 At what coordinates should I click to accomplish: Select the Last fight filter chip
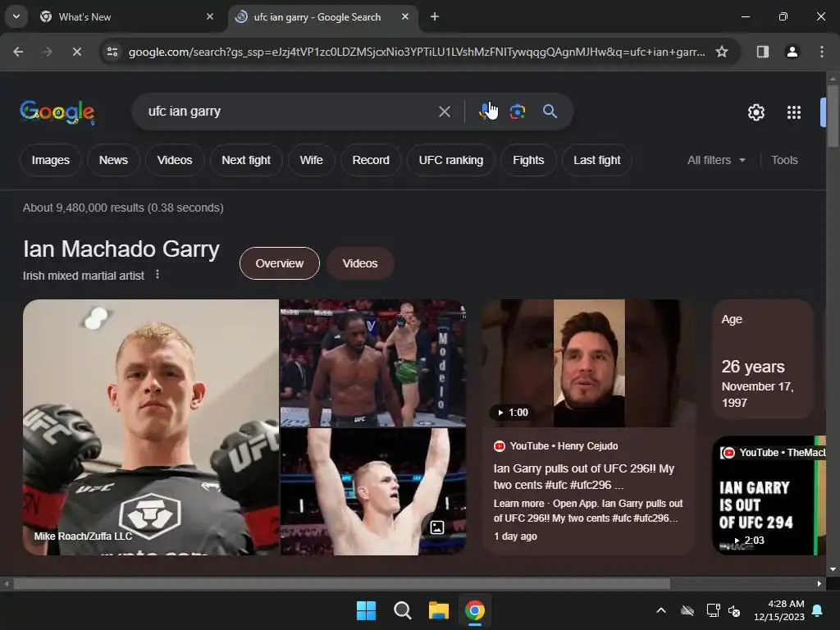[x=597, y=160]
